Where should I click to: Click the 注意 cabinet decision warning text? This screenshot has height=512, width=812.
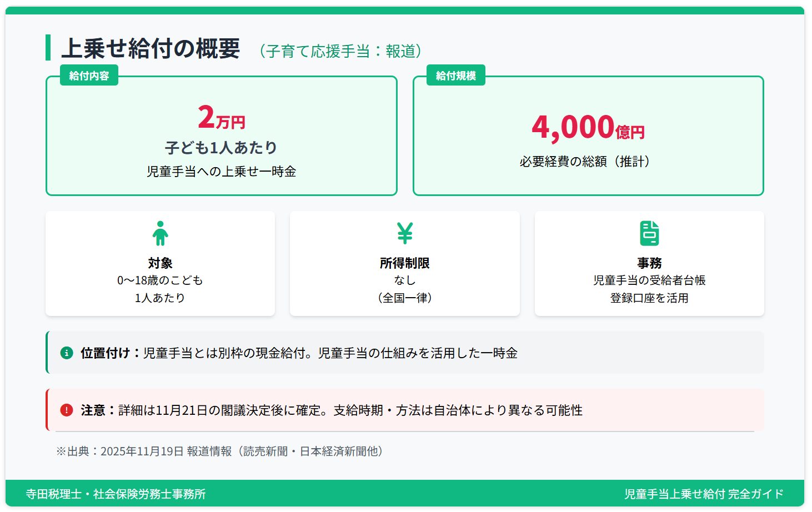[x=331, y=410]
